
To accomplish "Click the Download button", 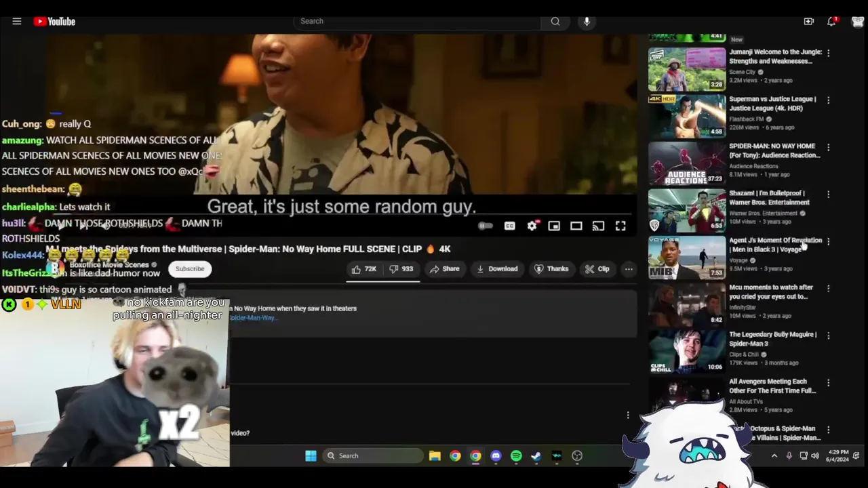I will tap(497, 269).
